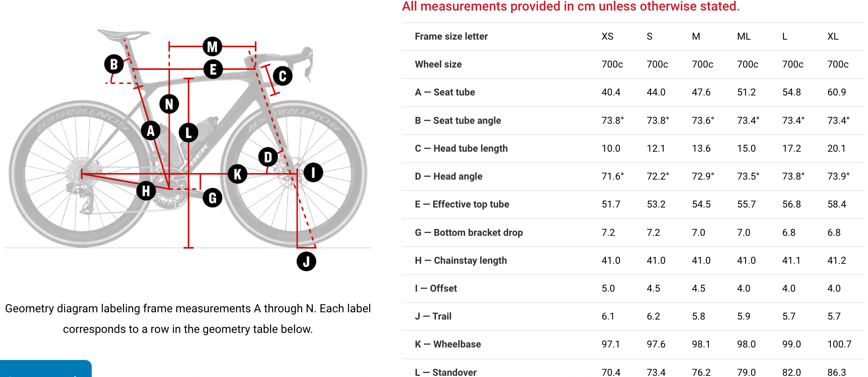The image size is (868, 377).
Task: Click the D head angle marker
Action: [268, 157]
